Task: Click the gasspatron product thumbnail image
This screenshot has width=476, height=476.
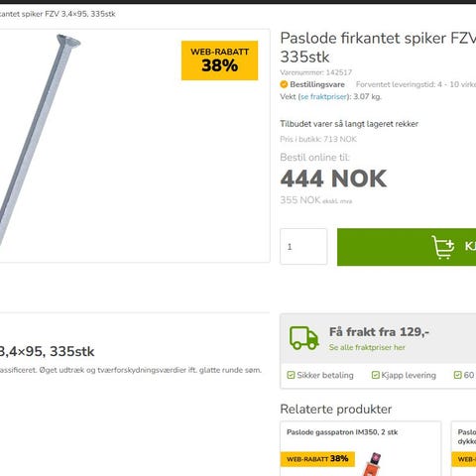Action: tap(375, 464)
